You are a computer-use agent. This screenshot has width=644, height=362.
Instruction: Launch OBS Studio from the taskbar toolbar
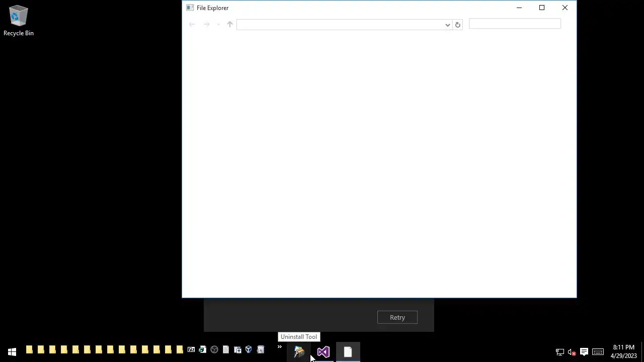214,349
